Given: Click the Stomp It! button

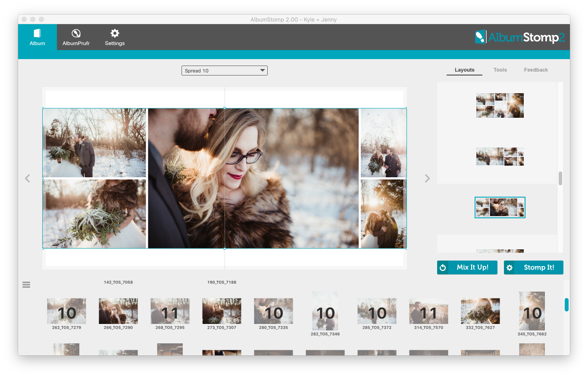Looking at the screenshot, I should 534,267.
